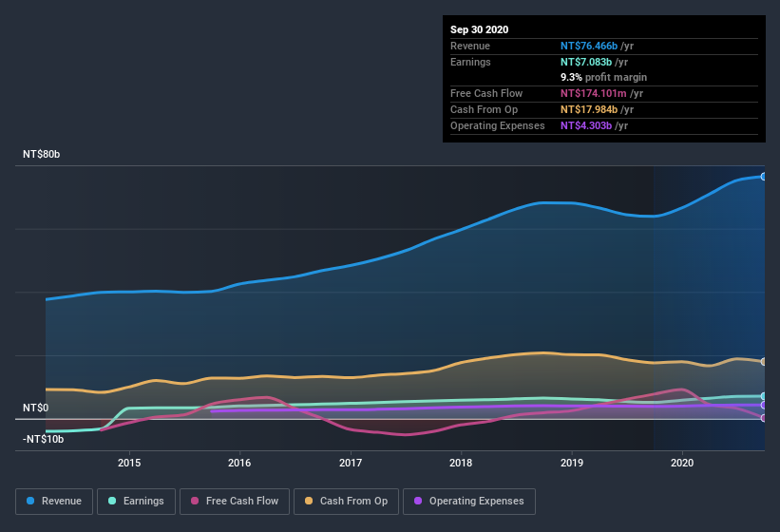Click the NT$76.466b revenue value

click(x=589, y=46)
